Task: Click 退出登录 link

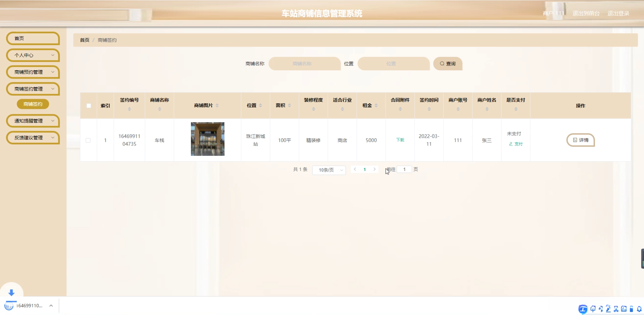Action: pyautogui.click(x=618, y=13)
